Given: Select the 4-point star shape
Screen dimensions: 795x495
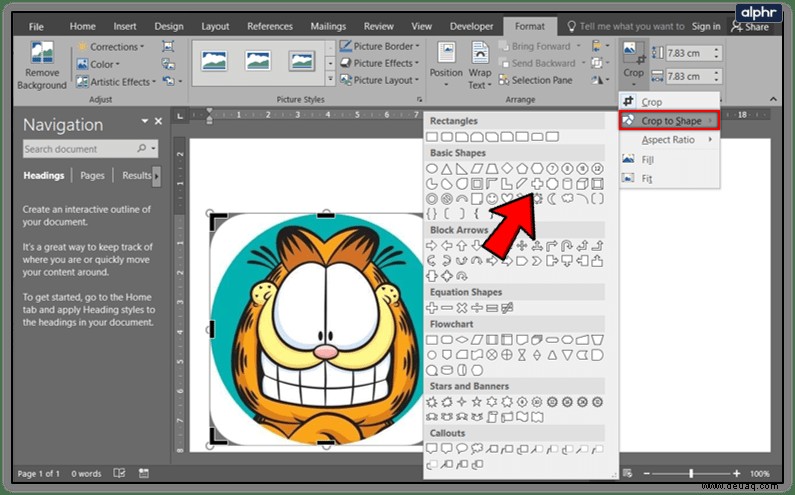Looking at the screenshot, I should [x=462, y=402].
